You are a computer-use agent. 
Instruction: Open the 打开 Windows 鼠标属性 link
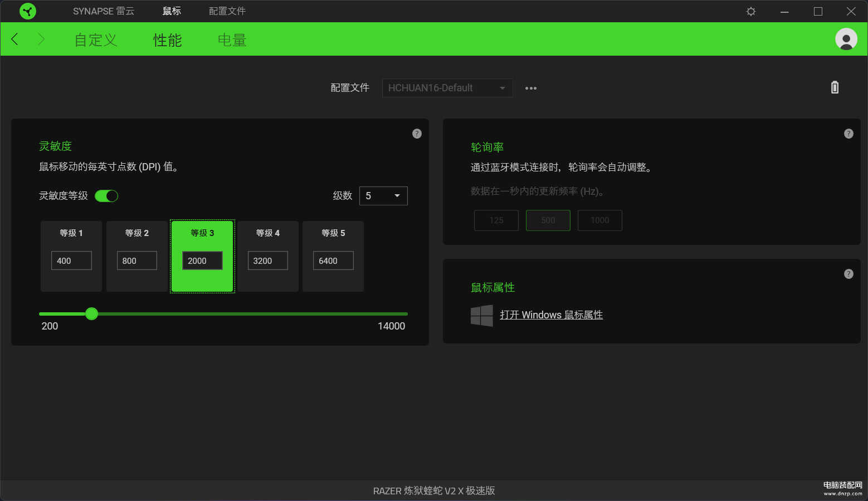tap(551, 315)
